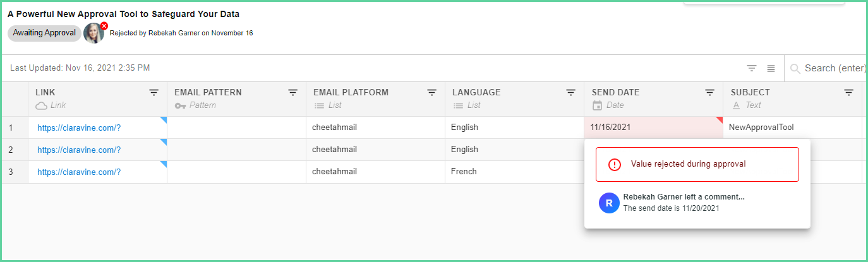Click the table filter icon beside search
Image resolution: width=868 pixels, height=262 pixels.
[x=752, y=68]
